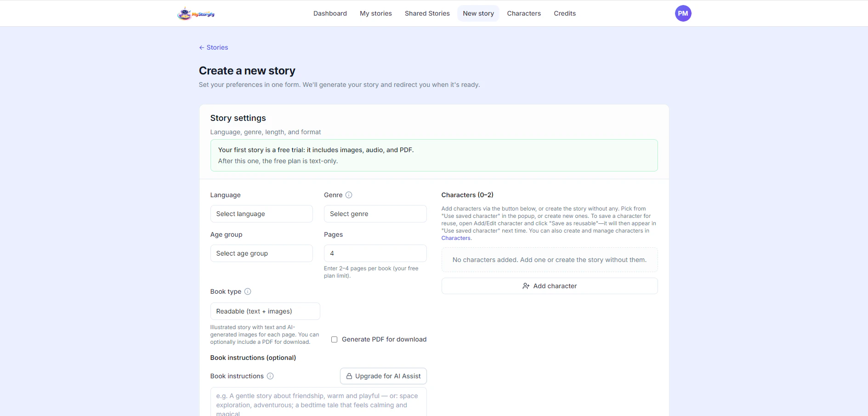Screen dimensions: 868x416
Task: Follow the Characters link in the description
Action: click(456, 238)
